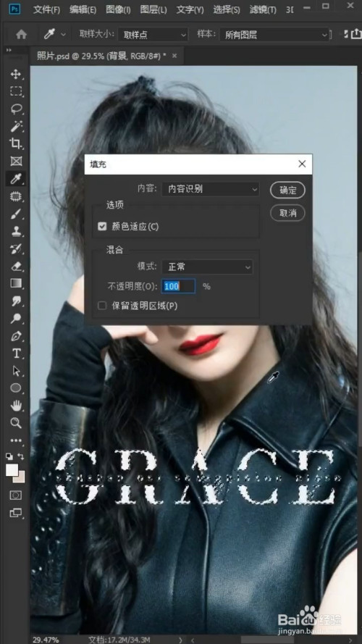Open the 内容 dropdown showing 内容识别
Screen dimensions: 362x644
[x=211, y=189]
